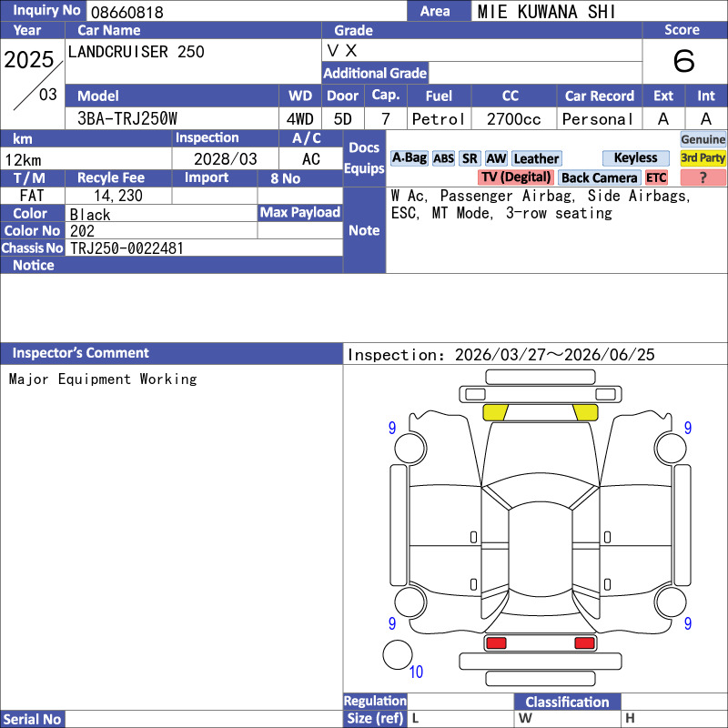Click the Score value 6
The width and height of the screenshot is (728, 728).
(683, 61)
